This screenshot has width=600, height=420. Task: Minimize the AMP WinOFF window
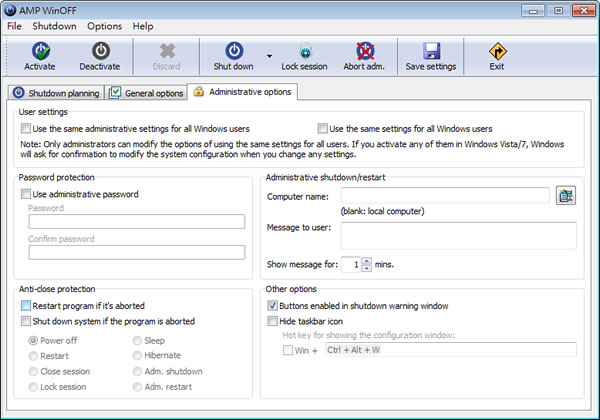(533, 11)
